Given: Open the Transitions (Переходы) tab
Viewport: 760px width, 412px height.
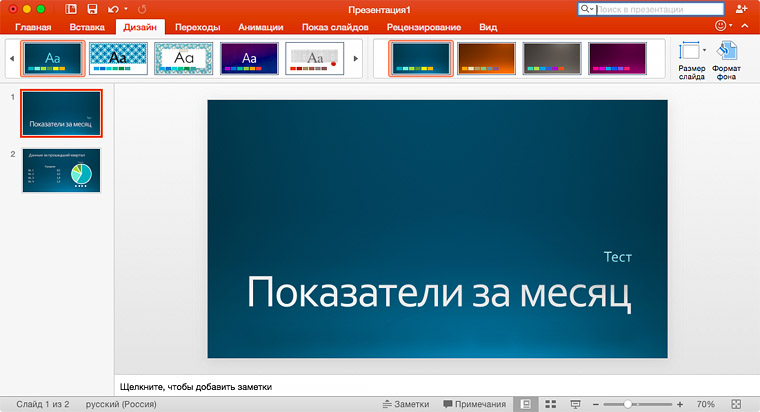Looking at the screenshot, I should pyautogui.click(x=197, y=27).
